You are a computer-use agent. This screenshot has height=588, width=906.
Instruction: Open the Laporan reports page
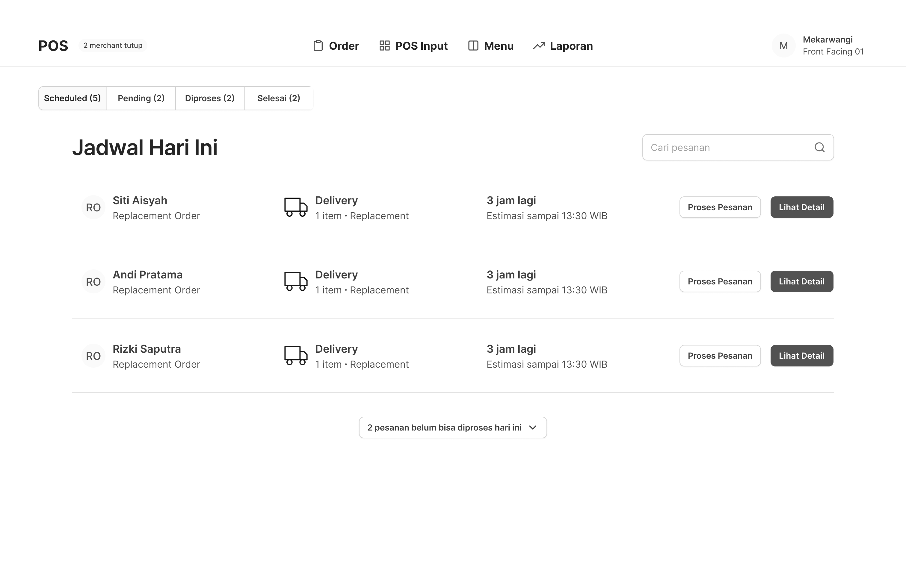(x=563, y=46)
